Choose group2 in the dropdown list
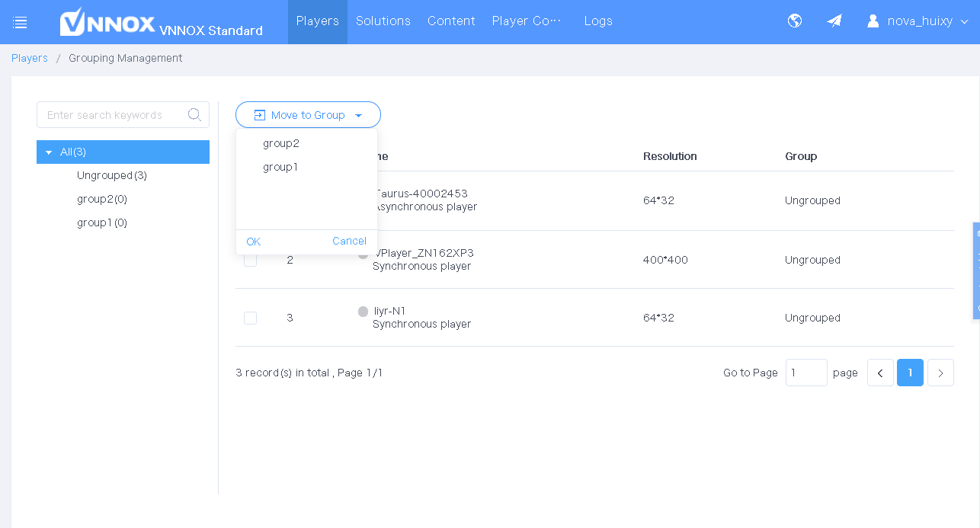This screenshot has height=528, width=980. point(281,143)
